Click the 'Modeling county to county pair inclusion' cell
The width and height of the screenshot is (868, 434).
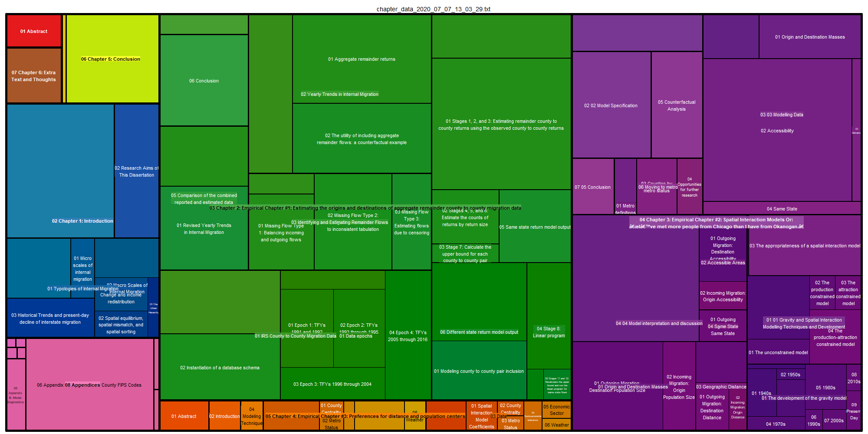point(479,371)
